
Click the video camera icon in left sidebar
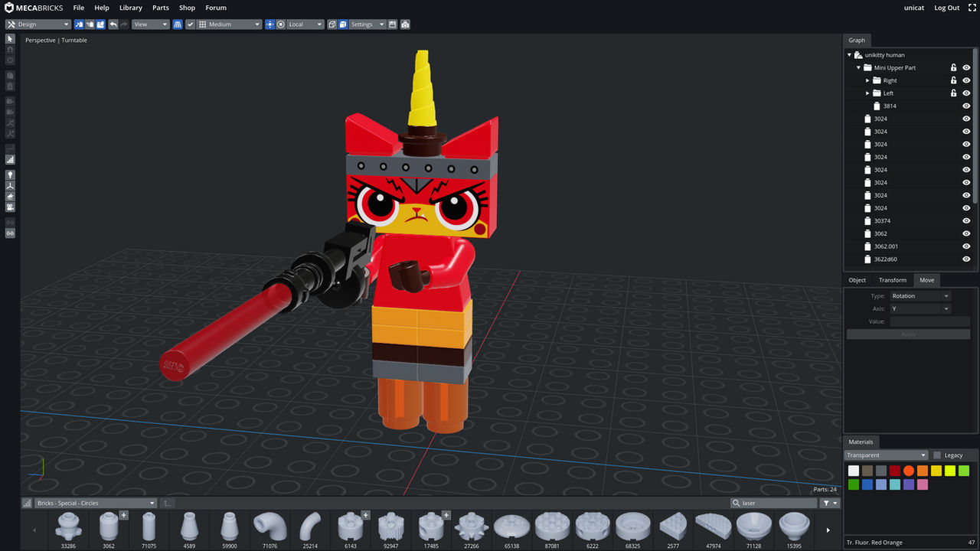10,207
